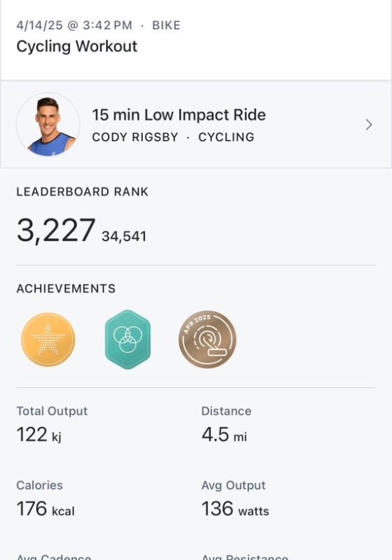The height and width of the screenshot is (560, 392).
Task: Open the teal three-circles achievement badge
Action: click(128, 339)
